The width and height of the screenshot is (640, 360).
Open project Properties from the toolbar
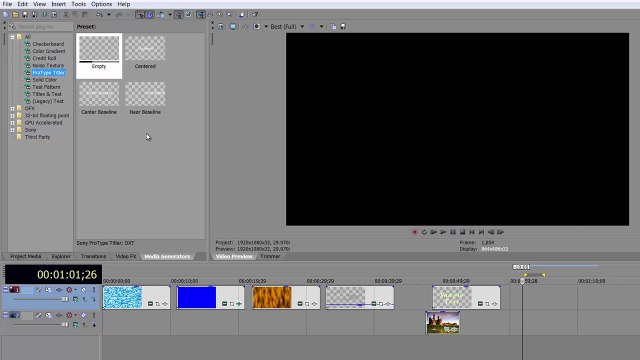pos(54,15)
